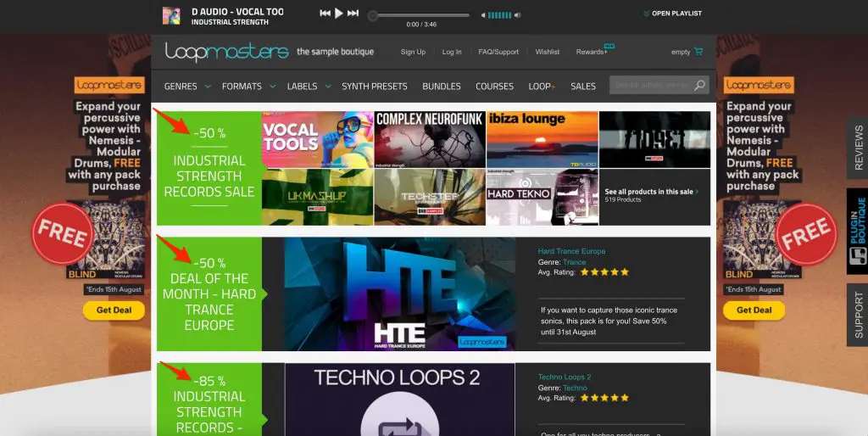Mute audio with left speaker icon
The image size is (868, 436).
[x=483, y=15]
